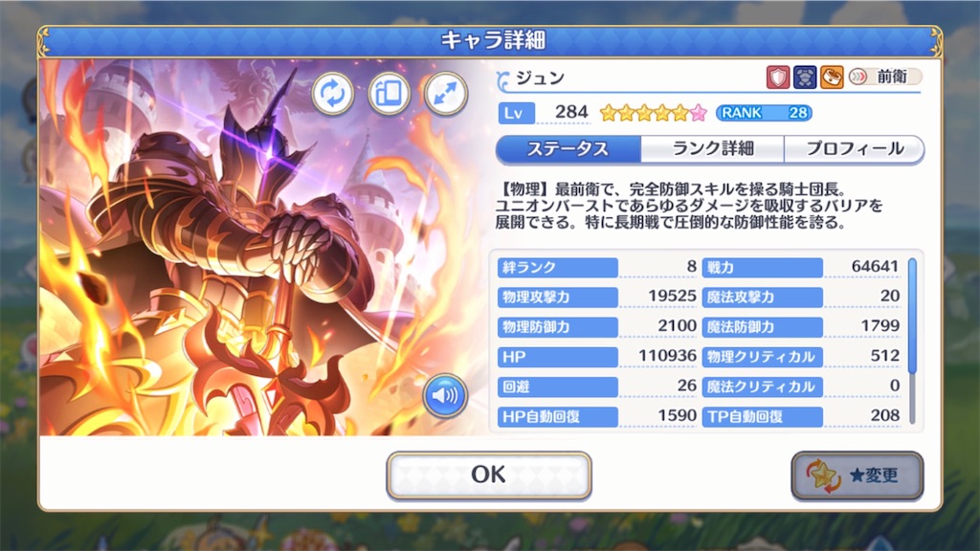Click the orange ring equipment icon
980x551 pixels.
[x=832, y=77]
